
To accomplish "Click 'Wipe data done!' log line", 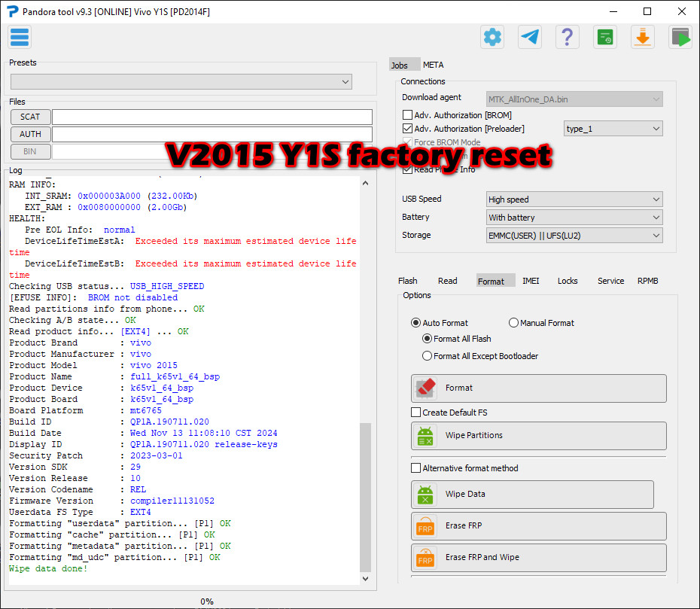I will tap(48, 568).
